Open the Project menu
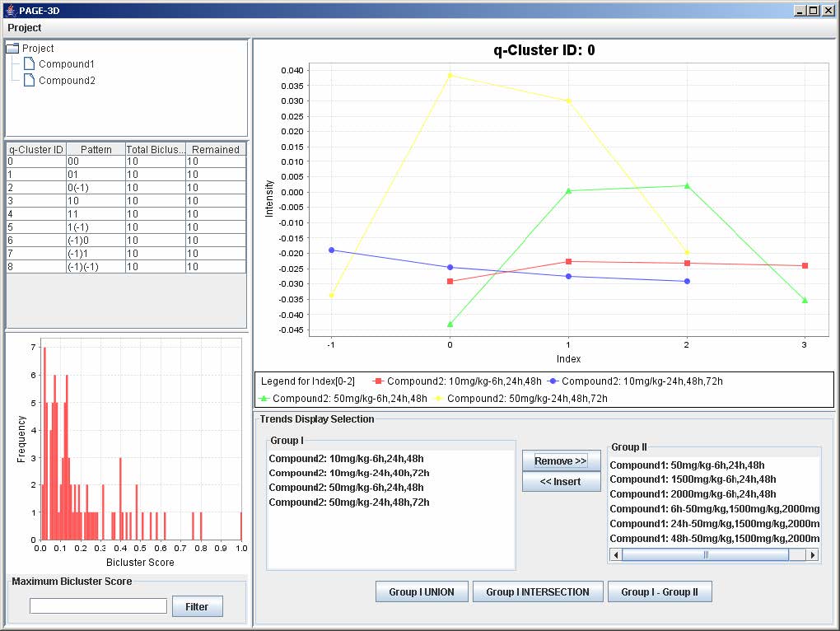Screen dimensions: 840x631 24,28
